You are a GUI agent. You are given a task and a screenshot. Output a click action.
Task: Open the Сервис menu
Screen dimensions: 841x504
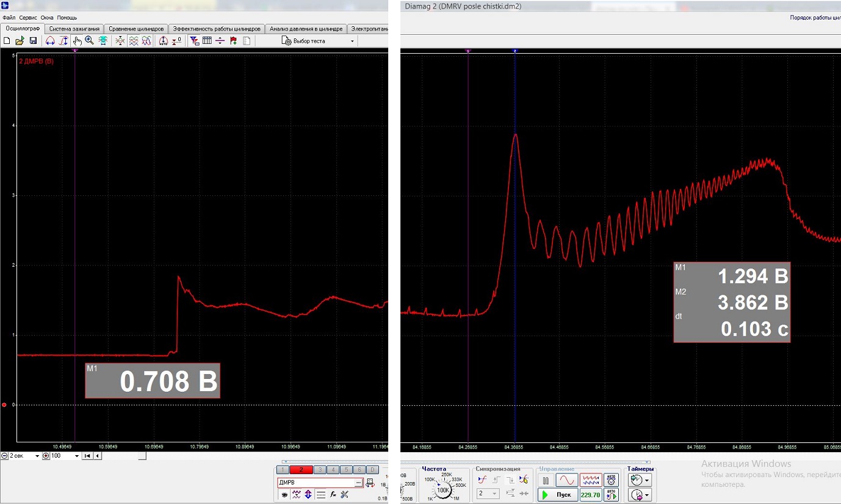[28, 18]
